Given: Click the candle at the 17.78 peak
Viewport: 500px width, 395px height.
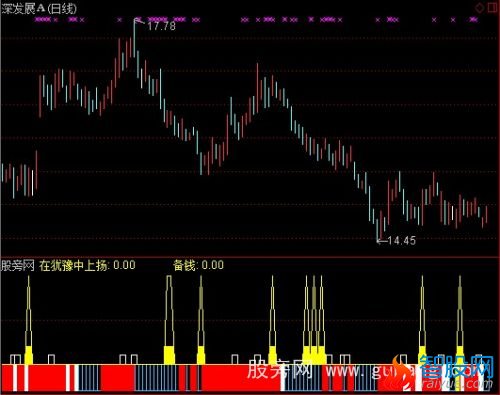Looking at the screenshot, I should click(x=134, y=38).
